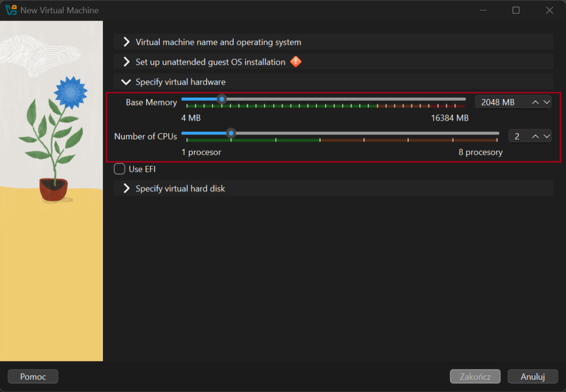Increase Base Memory with the up arrow

click(x=535, y=102)
